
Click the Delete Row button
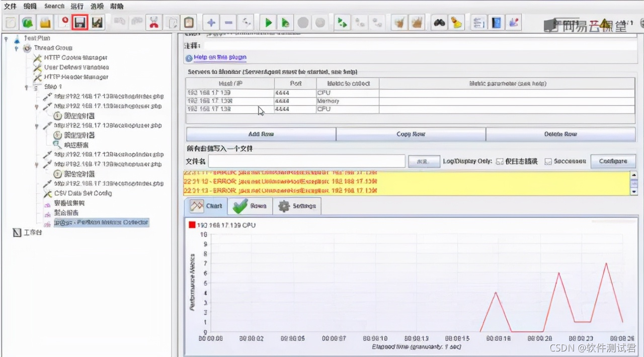click(x=560, y=134)
